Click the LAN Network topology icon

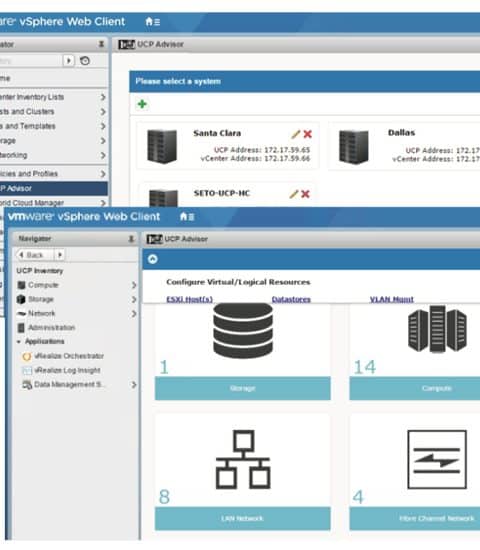tap(242, 460)
